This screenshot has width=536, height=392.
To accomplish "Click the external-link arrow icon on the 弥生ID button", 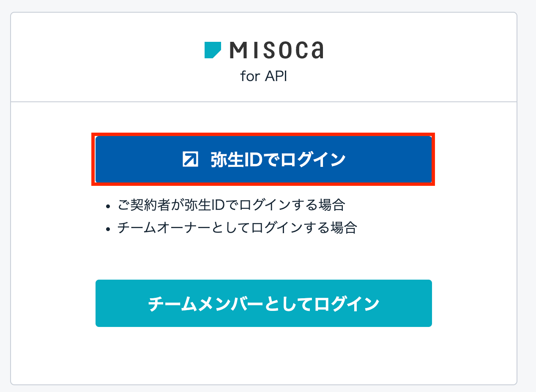I will [191, 160].
